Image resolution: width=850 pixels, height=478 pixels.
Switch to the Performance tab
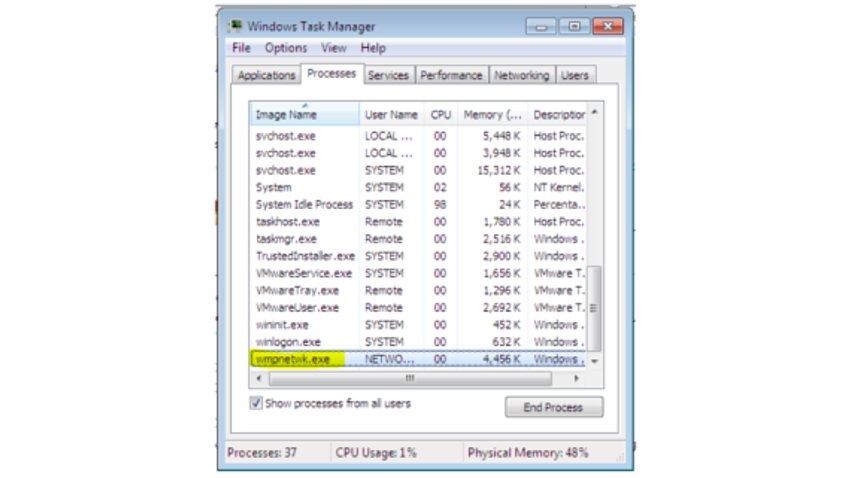tap(451, 75)
